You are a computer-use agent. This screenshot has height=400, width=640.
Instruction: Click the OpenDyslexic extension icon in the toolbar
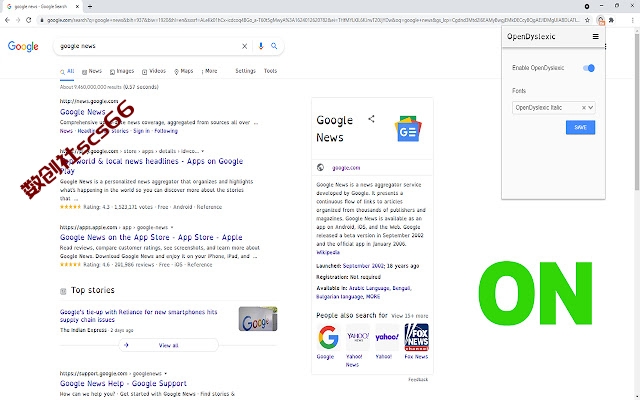600,20
